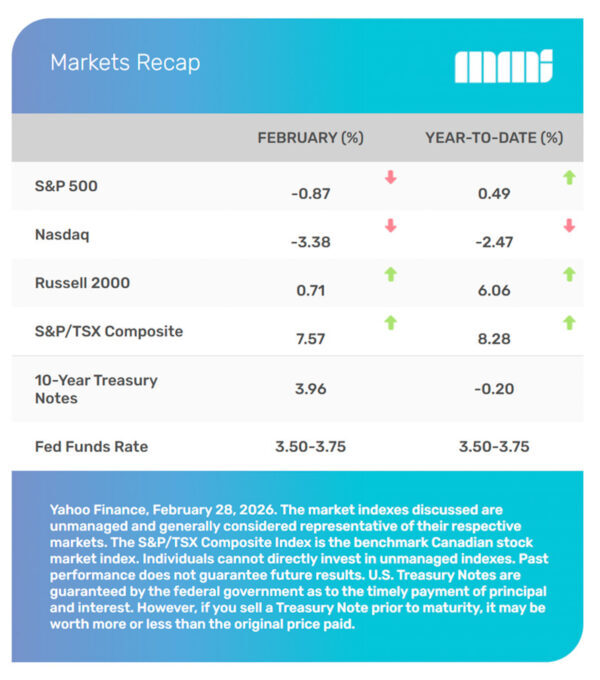Select the Russell 2000 year-to-date value 6.06
The height and width of the screenshot is (680, 600).
click(x=494, y=292)
